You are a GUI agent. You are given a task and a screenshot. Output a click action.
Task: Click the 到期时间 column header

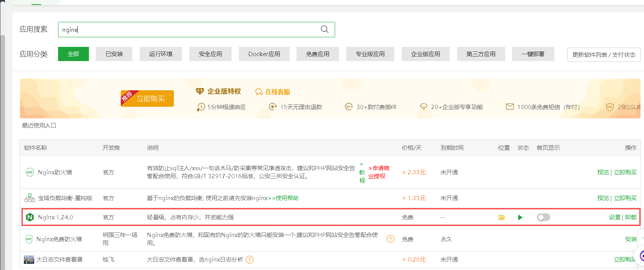click(x=452, y=148)
